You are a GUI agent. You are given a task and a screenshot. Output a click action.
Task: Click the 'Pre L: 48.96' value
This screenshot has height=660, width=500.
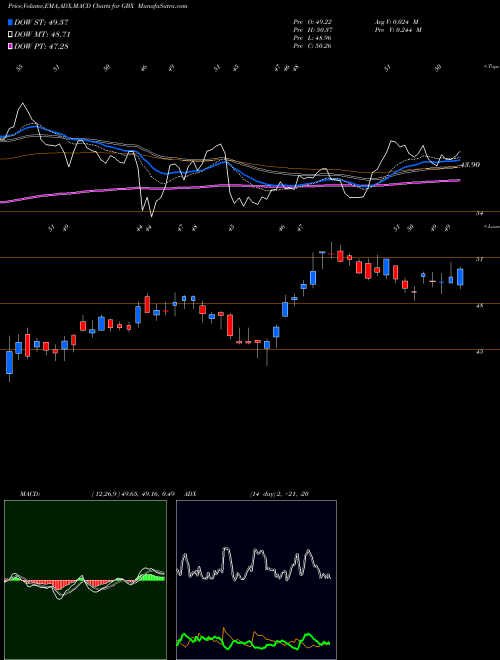(x=312, y=38)
